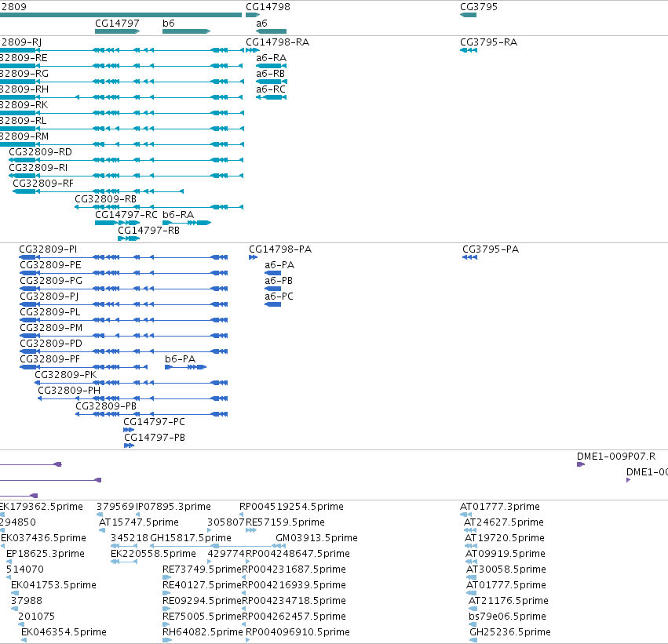Select the DME1-009P07.R feature
Image resolution: width=668 pixels, height=644 pixels.
click(581, 464)
